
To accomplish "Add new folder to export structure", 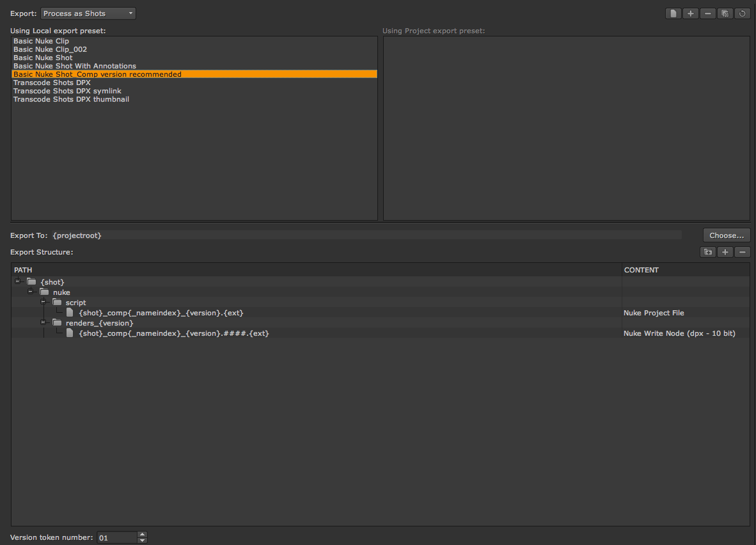I will point(708,252).
